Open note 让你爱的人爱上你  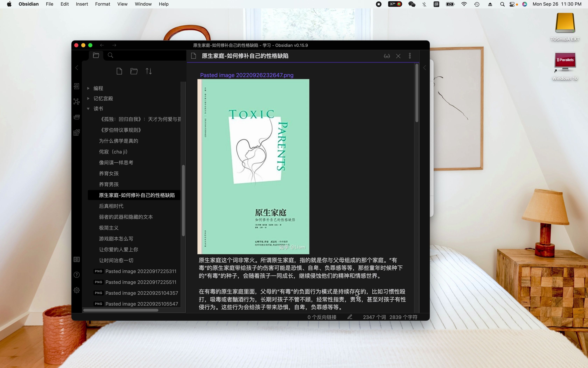tap(119, 250)
